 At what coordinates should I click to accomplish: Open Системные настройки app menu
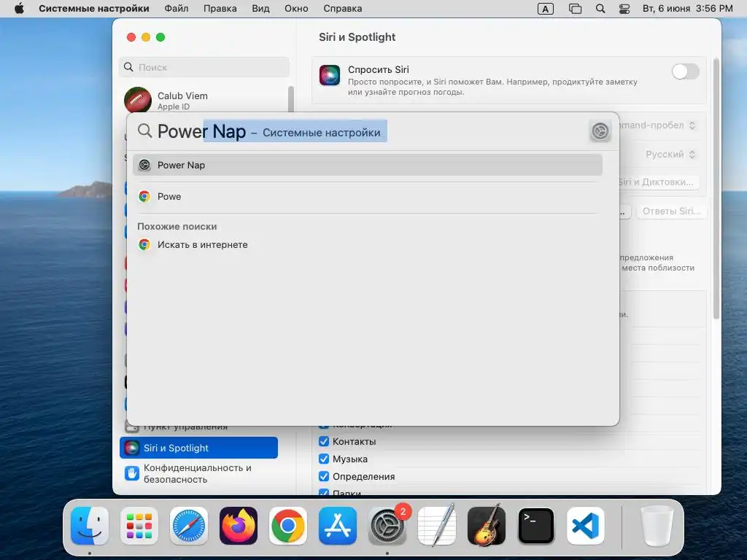[x=94, y=9]
